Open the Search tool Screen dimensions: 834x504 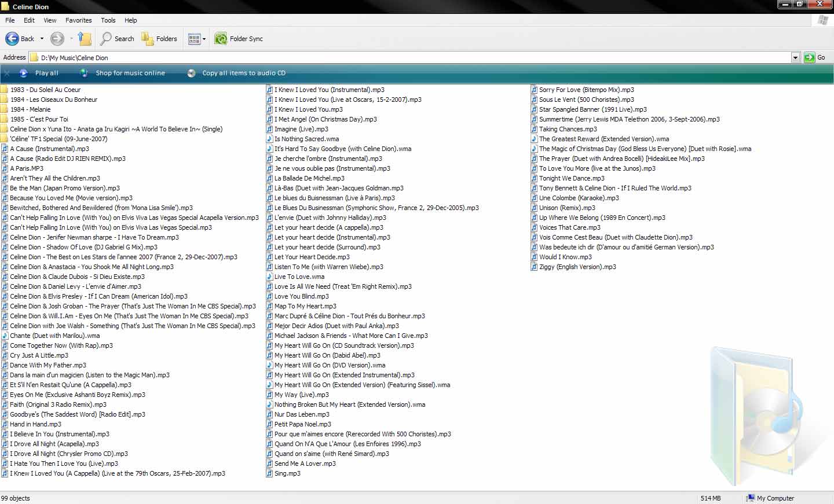point(118,39)
